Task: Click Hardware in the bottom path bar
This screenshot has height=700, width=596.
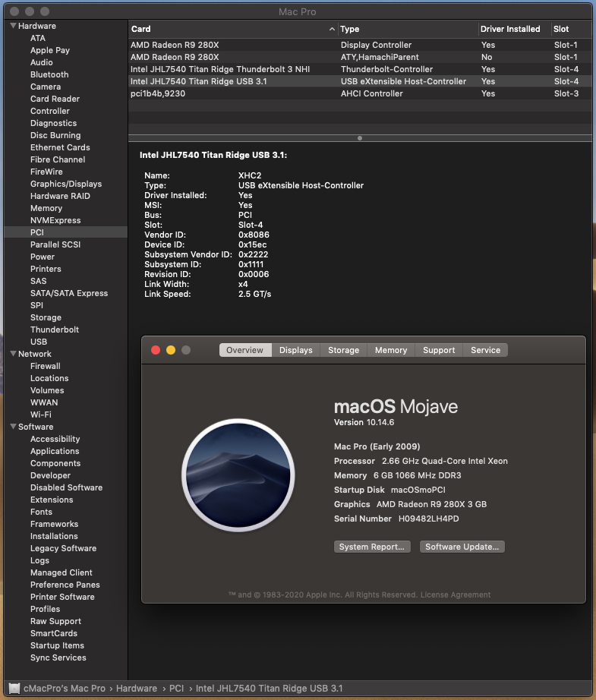Action: click(137, 689)
